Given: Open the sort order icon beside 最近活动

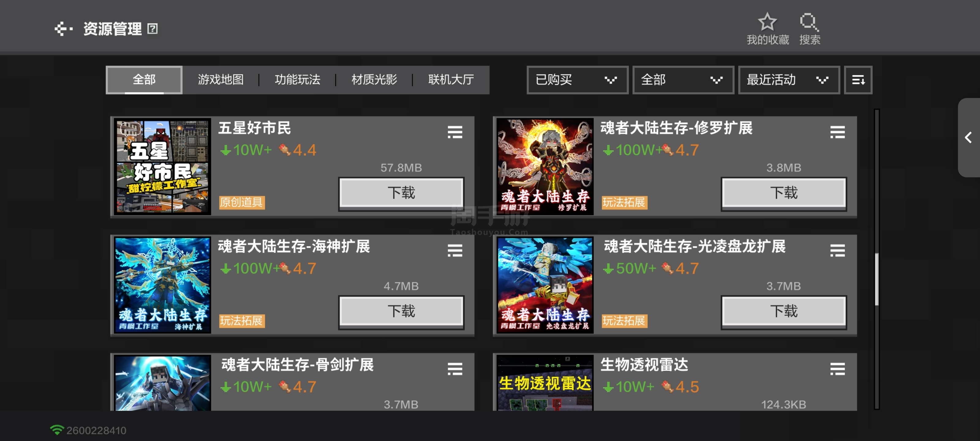Looking at the screenshot, I should [858, 80].
